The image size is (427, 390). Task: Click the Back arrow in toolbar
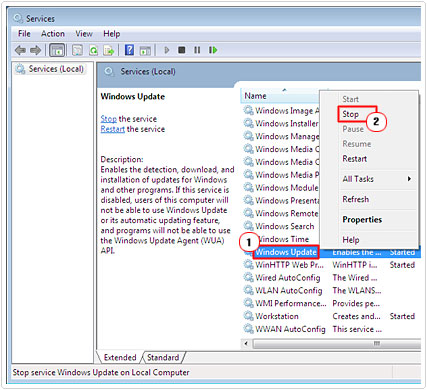[x=20, y=50]
